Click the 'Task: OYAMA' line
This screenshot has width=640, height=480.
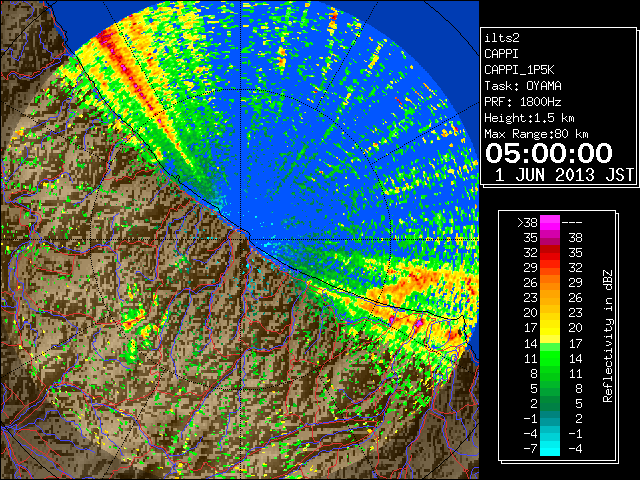click(523, 86)
